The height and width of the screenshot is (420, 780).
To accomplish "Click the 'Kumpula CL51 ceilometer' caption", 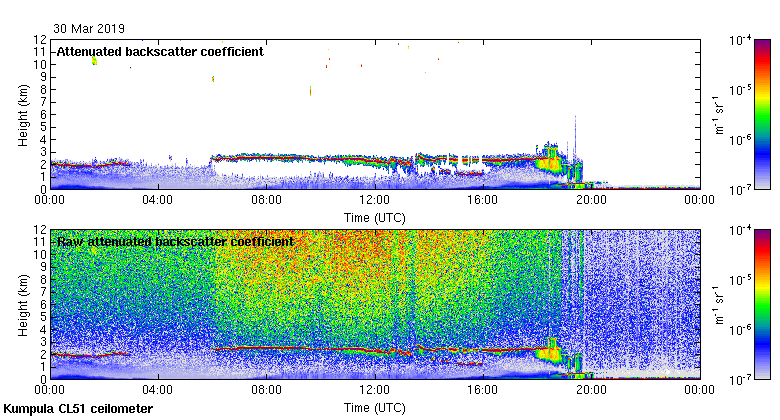I will point(78,409).
